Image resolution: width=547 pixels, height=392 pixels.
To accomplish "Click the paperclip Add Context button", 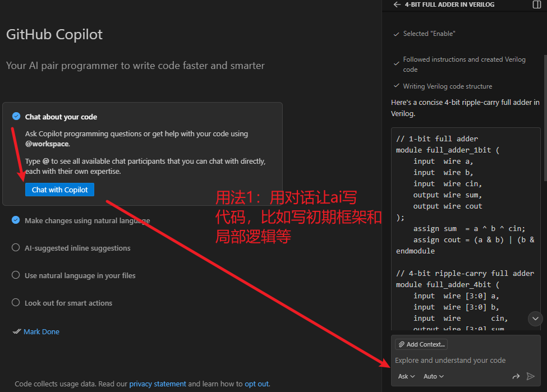I will (x=421, y=344).
